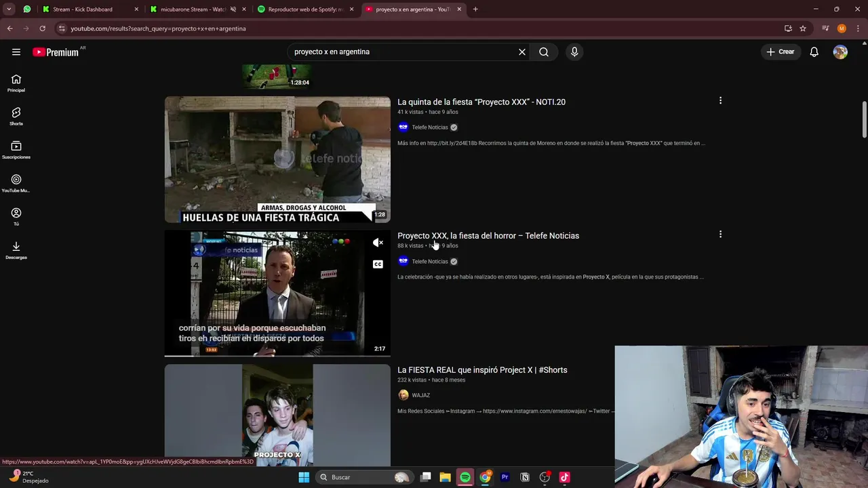868x488 pixels.
Task: Click the partial thumbnail with 1:28:04 duration
Action: tap(277, 77)
